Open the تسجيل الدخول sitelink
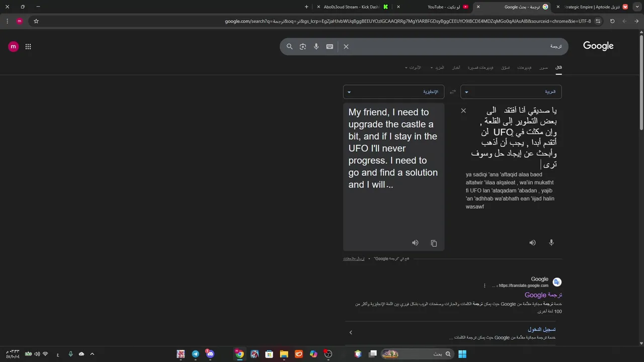This screenshot has width=644, height=362. tap(541, 329)
